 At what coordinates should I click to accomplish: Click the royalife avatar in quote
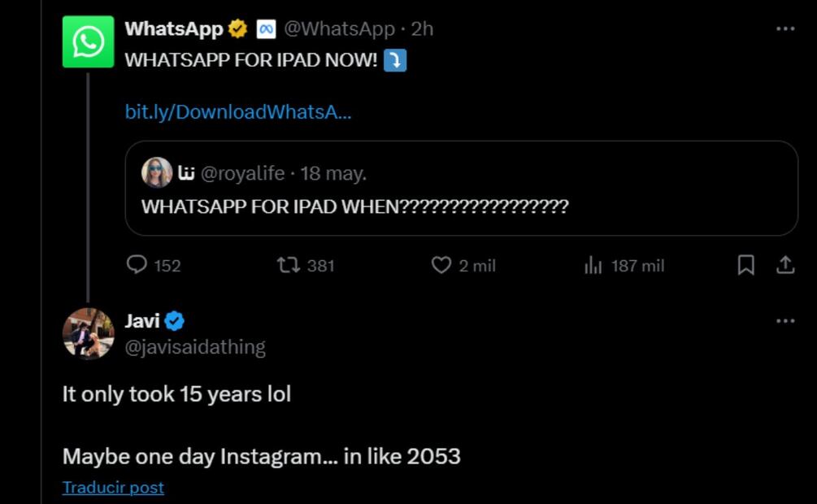click(157, 173)
